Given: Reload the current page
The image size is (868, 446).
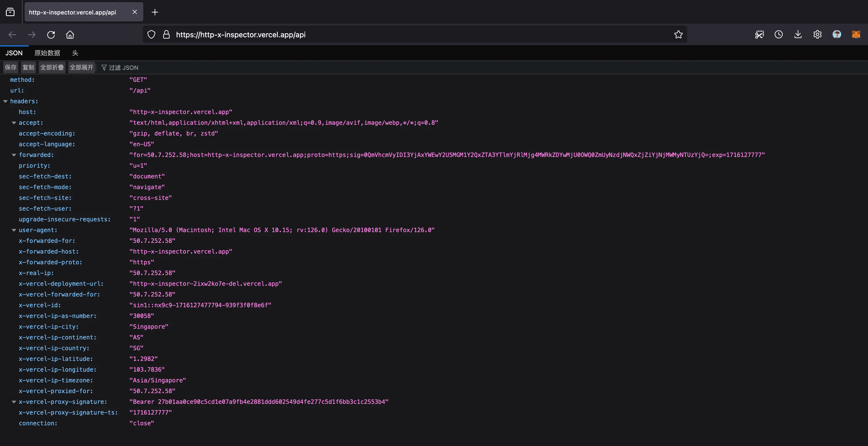Looking at the screenshot, I should pos(51,35).
